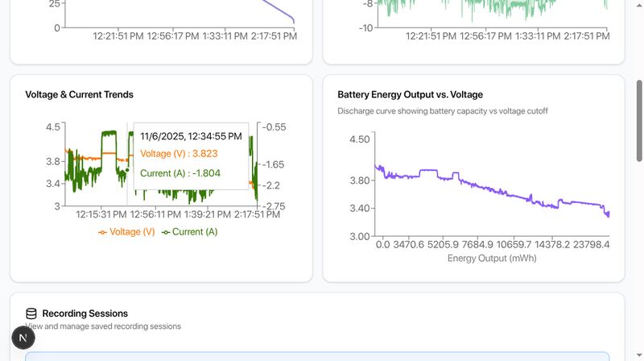Open the Next.js dev tools button
644x361 pixels.
(23, 338)
